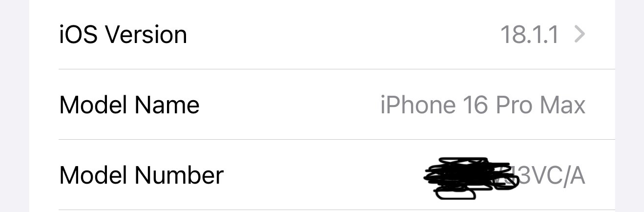Click the visible 3VC/A model number text
The height and width of the screenshot is (212, 644).
[x=551, y=176]
